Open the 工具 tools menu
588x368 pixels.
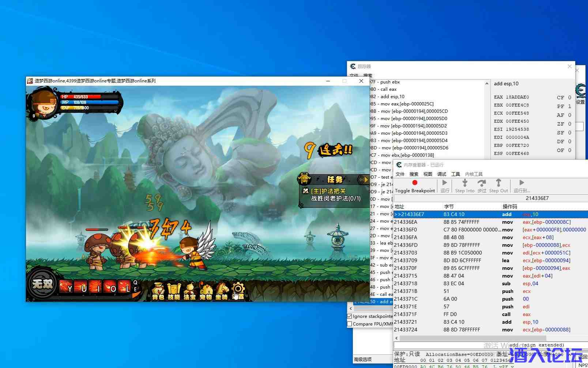point(456,174)
